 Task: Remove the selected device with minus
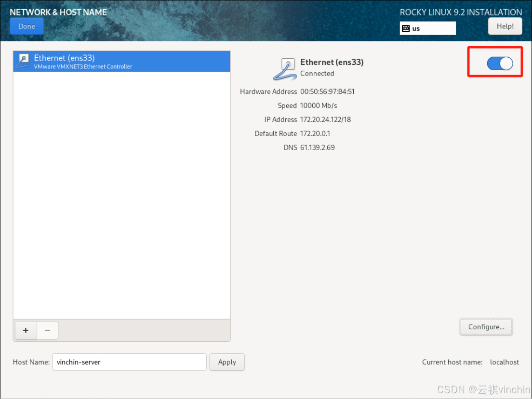pos(48,330)
